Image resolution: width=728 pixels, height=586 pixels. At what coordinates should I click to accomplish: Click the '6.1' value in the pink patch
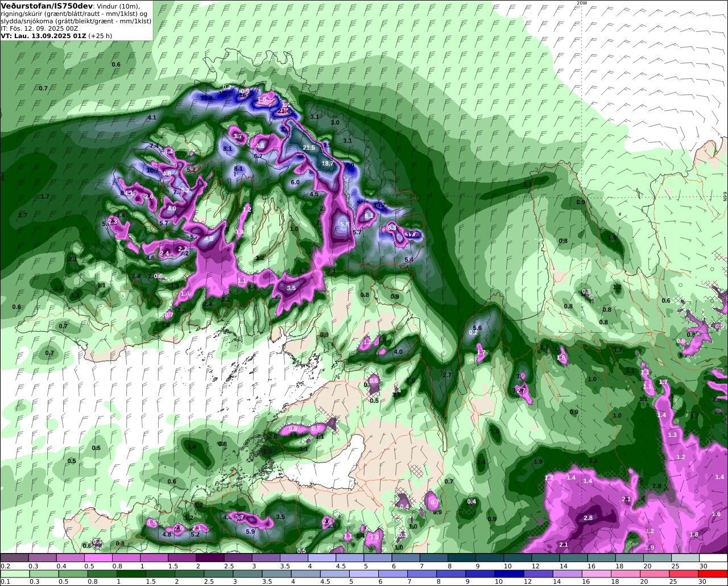369,216
